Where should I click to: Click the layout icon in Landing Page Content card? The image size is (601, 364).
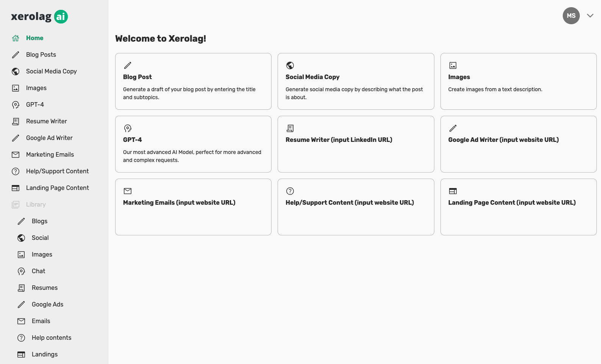(453, 191)
